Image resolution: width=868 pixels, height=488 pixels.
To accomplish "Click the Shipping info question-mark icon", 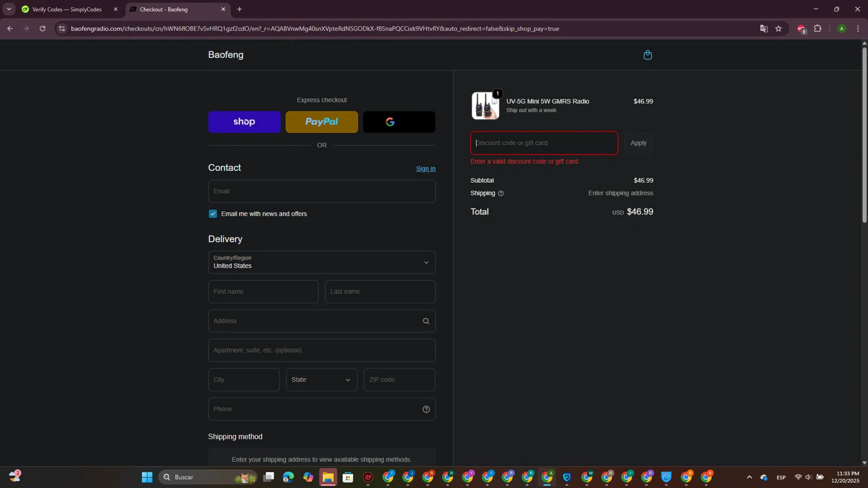I will click(501, 194).
